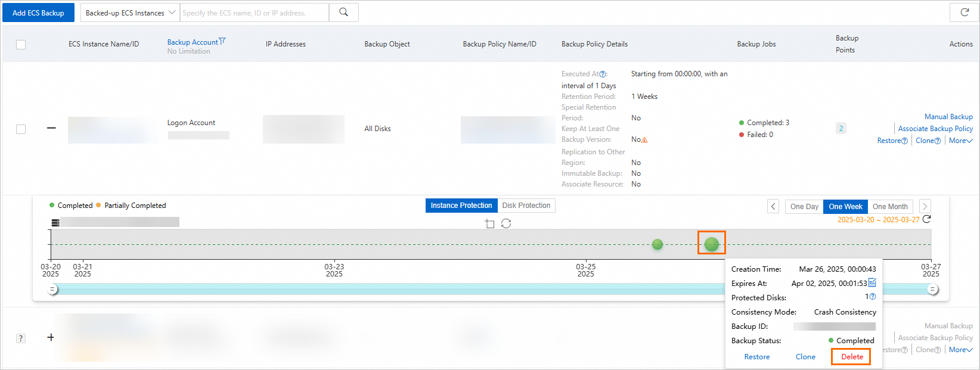Image resolution: width=980 pixels, height=370 pixels.
Task: Click the question mark box in second row
Action: [21, 338]
